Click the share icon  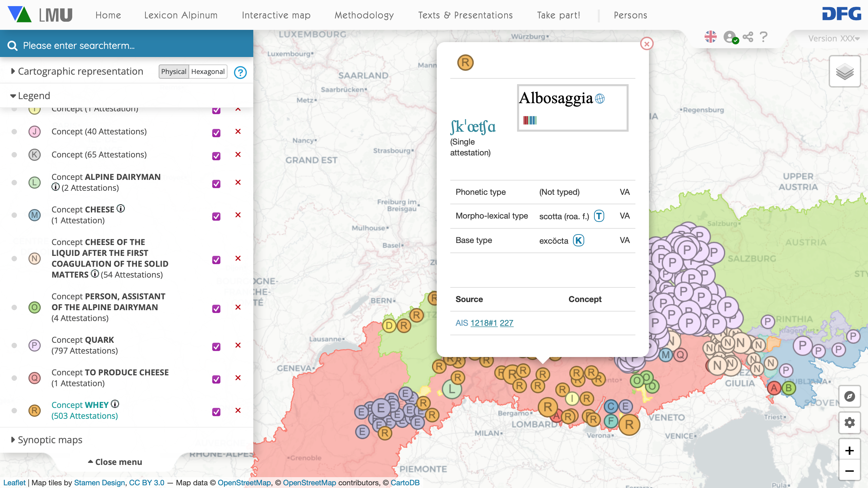click(x=748, y=37)
